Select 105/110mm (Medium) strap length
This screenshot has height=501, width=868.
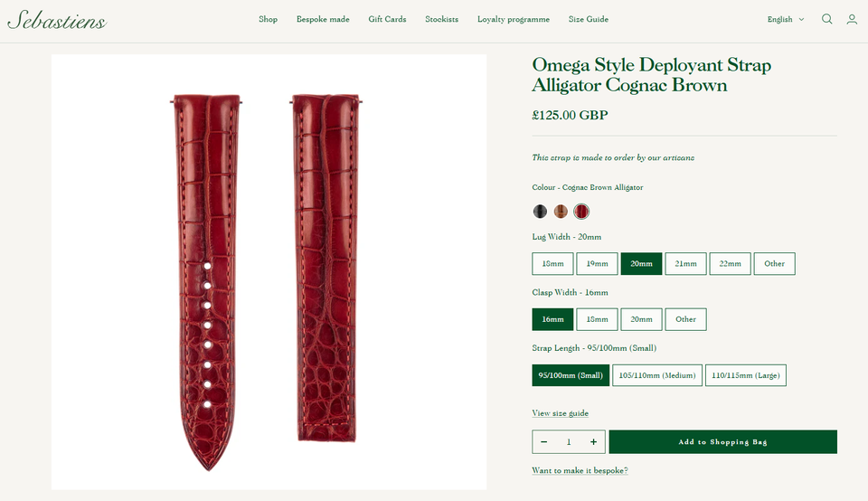(657, 375)
